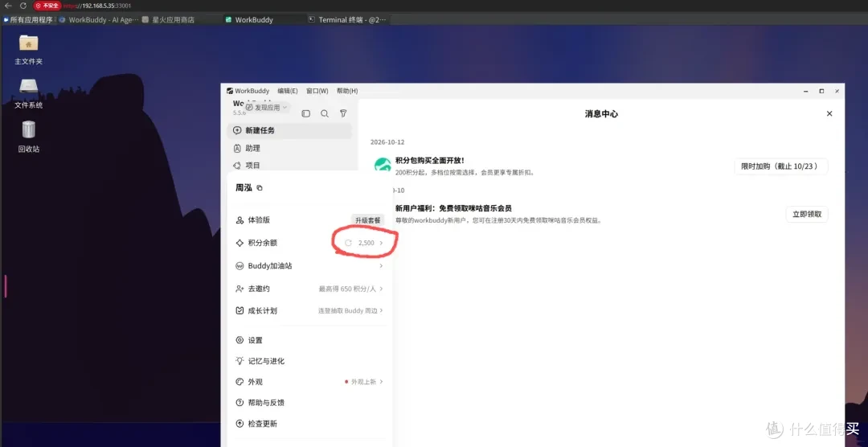Click the green avatar of the first notification
Image resolution: width=868 pixels, height=447 pixels.
pos(383,165)
